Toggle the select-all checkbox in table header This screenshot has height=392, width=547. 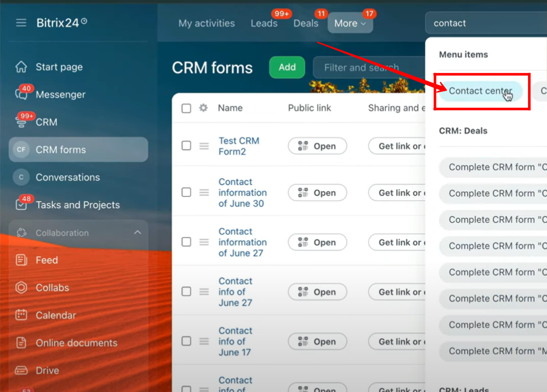click(x=186, y=108)
